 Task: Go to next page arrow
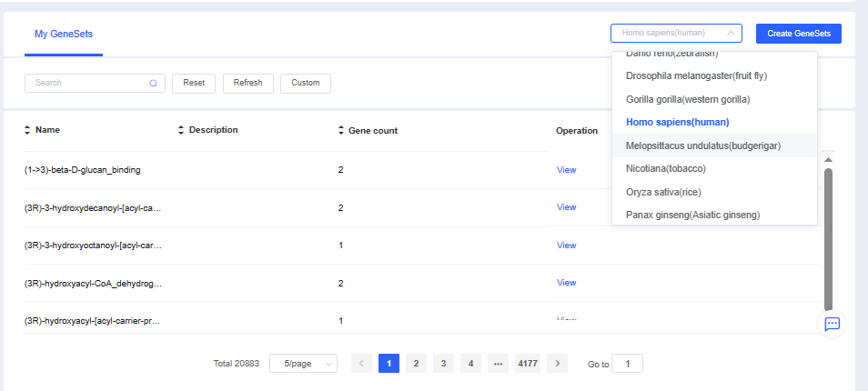(558, 364)
